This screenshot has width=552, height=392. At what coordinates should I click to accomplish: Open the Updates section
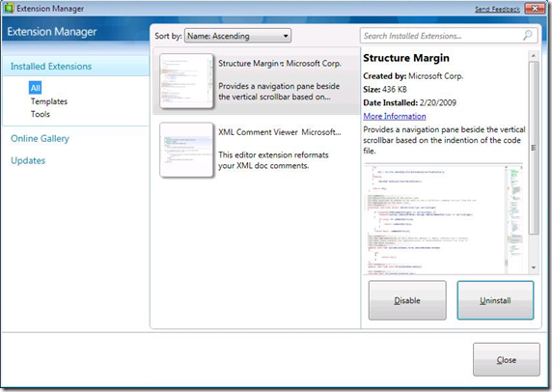(28, 160)
